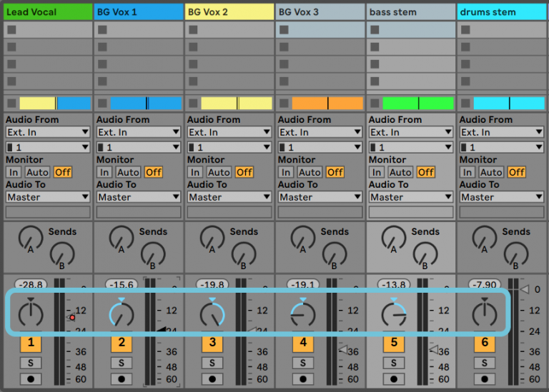This screenshot has width=549, height=392.
Task: Click Send B knob on BG Vox 1
Action: (153, 256)
